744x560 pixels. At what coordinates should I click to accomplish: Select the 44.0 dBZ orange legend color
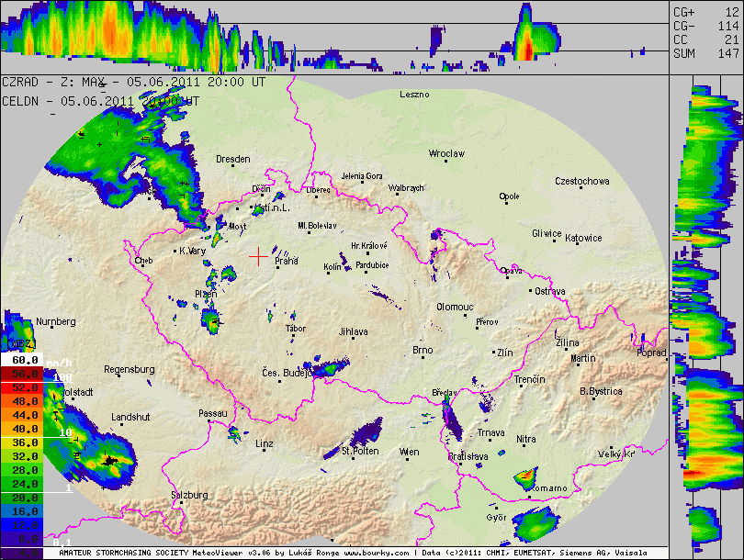[x=22, y=415]
